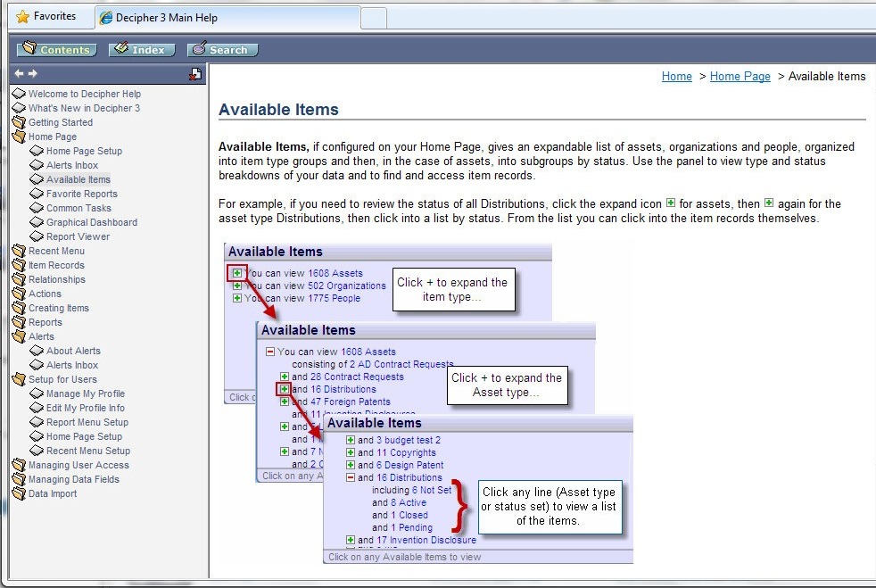Screen dimensions: 876x588
Task: Open the Report Menu Setup topic
Action: 87,422
